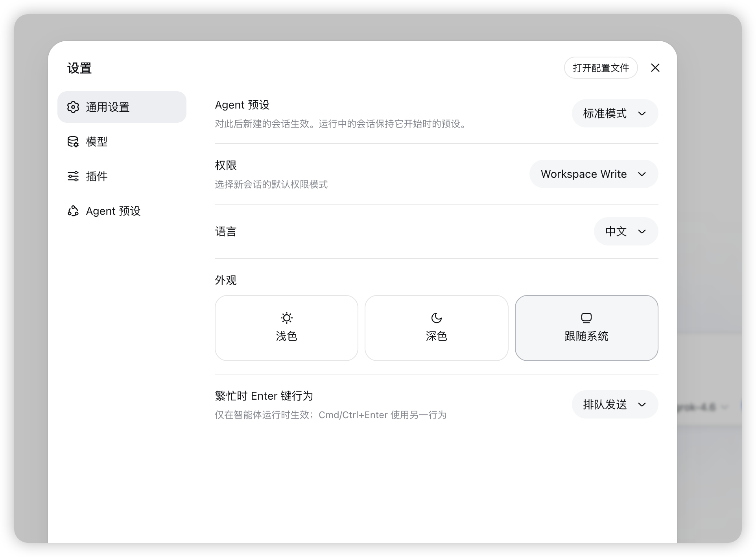Click the database icon beside 模型
The width and height of the screenshot is (756, 557).
point(73,142)
